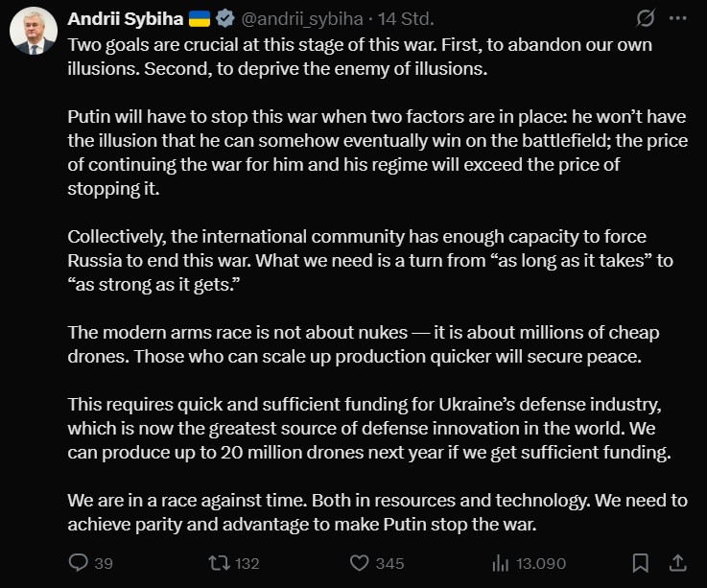Click the reply speech bubble icon
707x588 pixels.
79,562
